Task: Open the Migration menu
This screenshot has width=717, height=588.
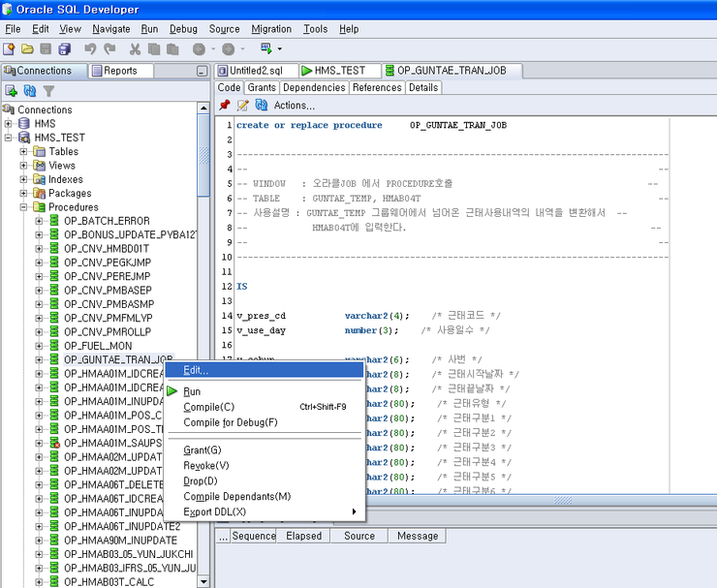Action: (270, 29)
